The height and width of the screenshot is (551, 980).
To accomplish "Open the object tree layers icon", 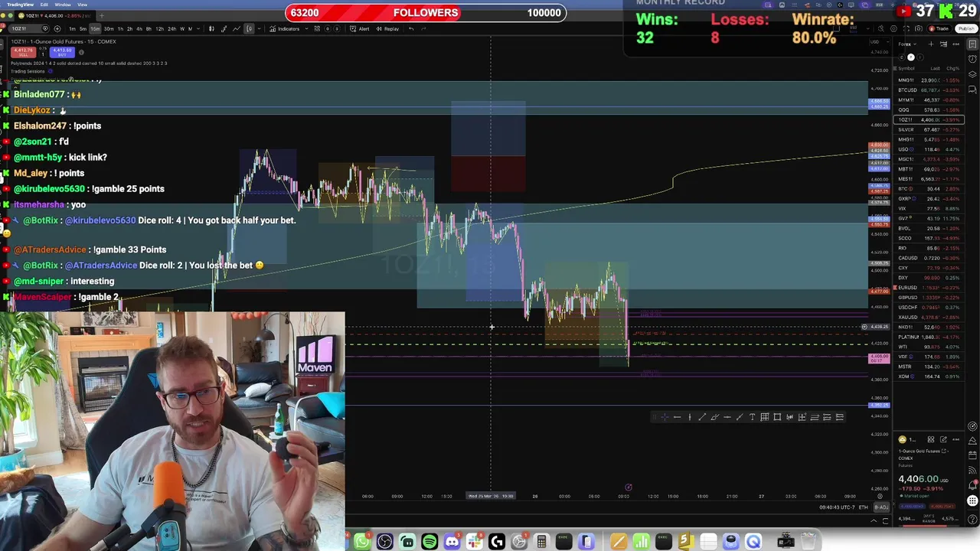I will click(x=972, y=74).
